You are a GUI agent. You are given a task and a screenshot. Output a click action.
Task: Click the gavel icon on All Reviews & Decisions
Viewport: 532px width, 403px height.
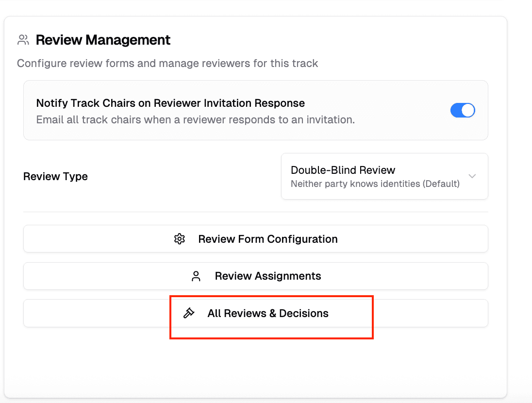(189, 313)
